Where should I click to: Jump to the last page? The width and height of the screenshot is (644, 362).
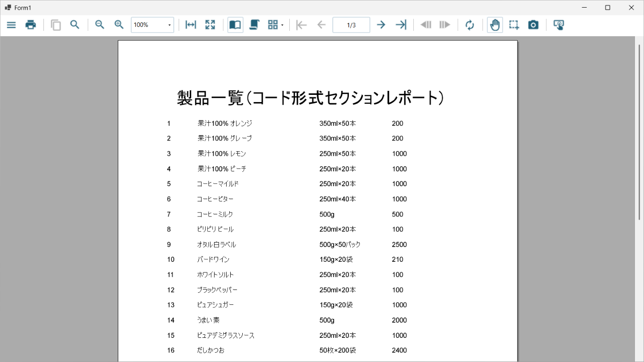pyautogui.click(x=401, y=25)
